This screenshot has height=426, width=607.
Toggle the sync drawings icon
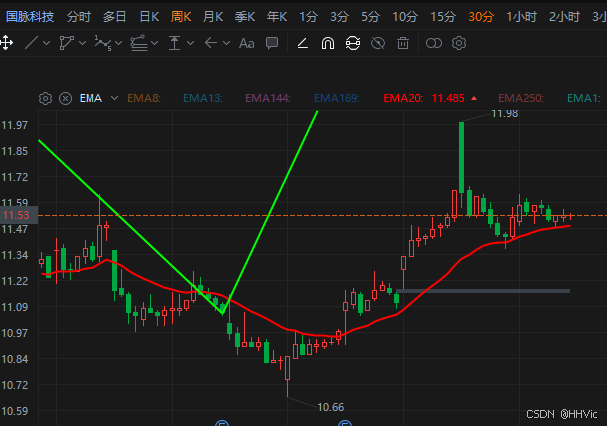coord(353,43)
